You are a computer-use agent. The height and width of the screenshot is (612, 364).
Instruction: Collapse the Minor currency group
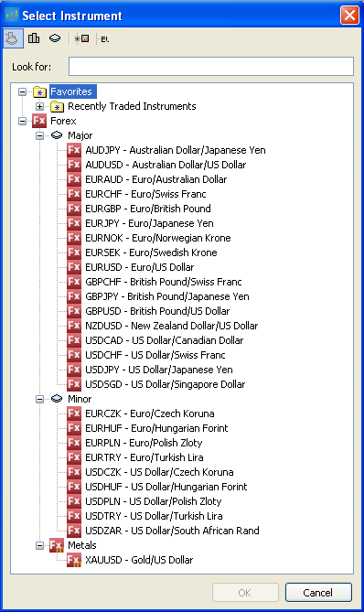click(x=40, y=399)
